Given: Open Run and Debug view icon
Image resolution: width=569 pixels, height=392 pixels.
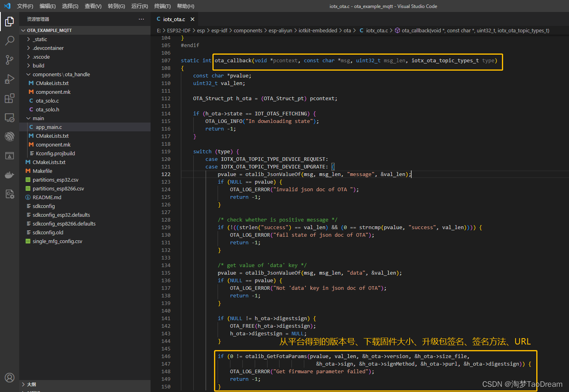Looking at the screenshot, I should pyautogui.click(x=10, y=79).
